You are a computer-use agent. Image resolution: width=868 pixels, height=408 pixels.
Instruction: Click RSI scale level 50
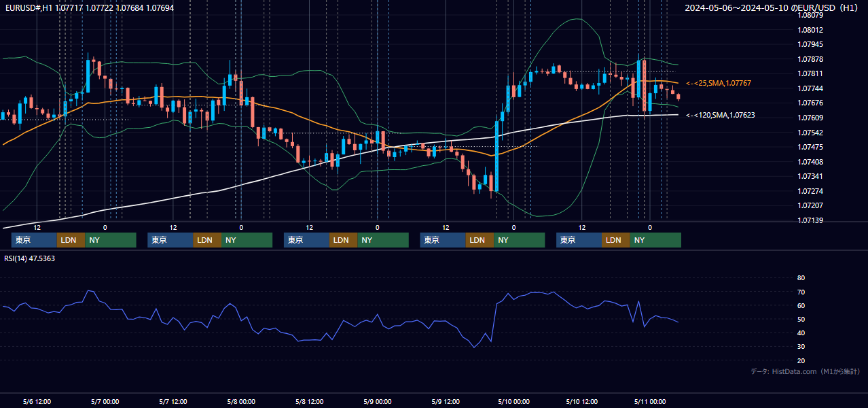click(x=801, y=319)
